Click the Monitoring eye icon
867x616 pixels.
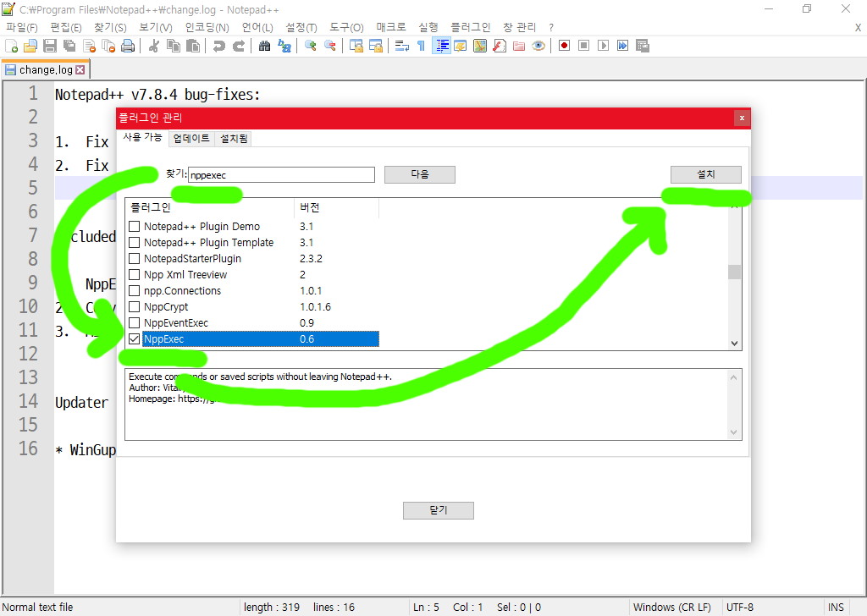pyautogui.click(x=538, y=46)
